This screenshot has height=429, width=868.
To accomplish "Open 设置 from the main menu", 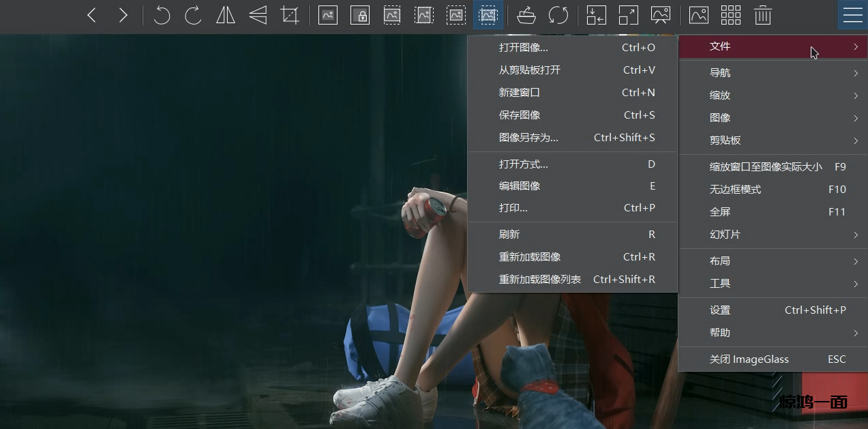I will (x=720, y=310).
